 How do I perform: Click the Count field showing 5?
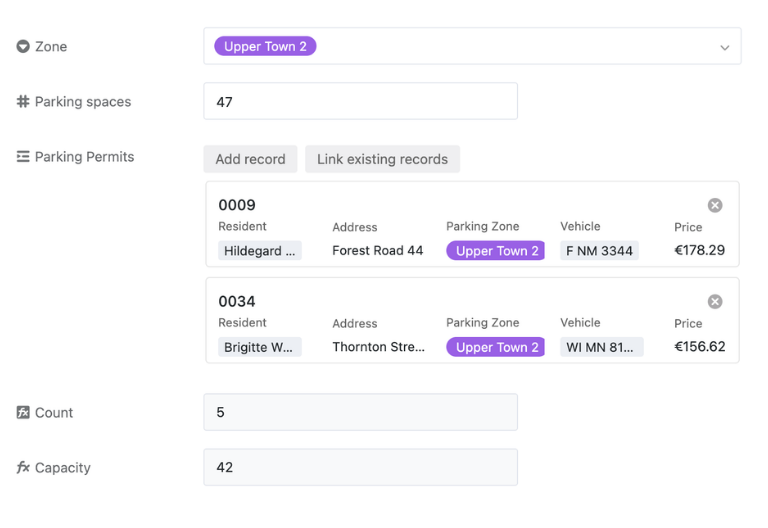click(360, 412)
